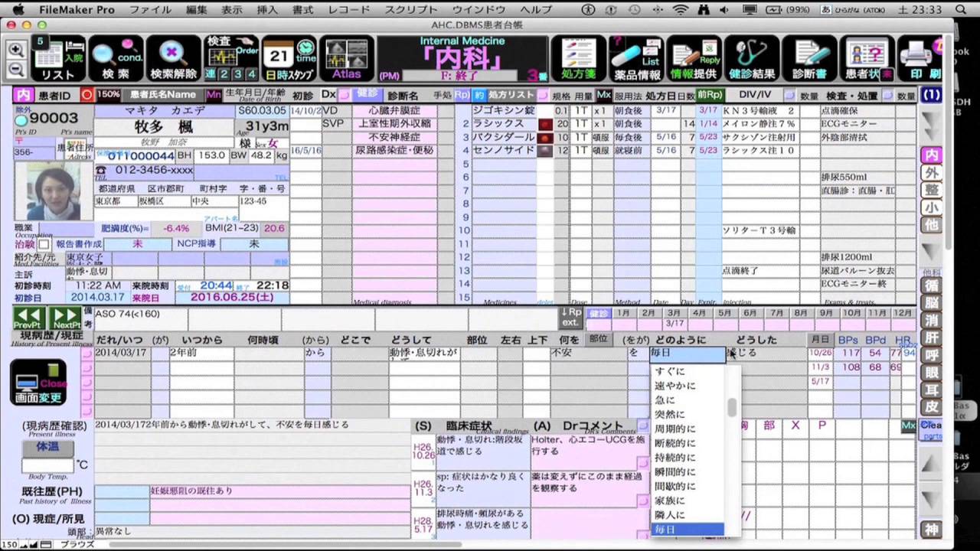
Task: Click the Mx button near 用量
Action: click(x=603, y=95)
